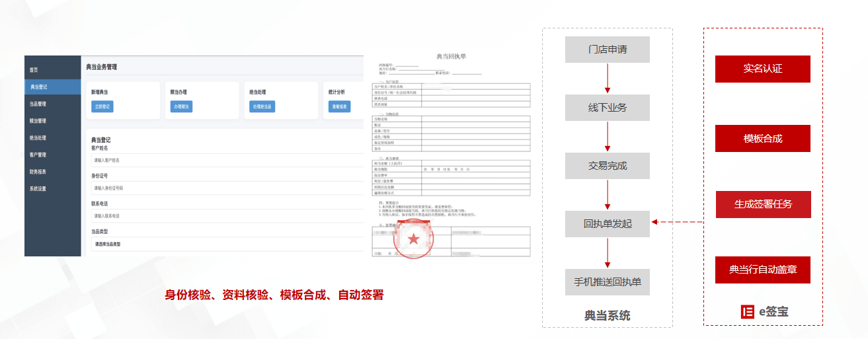Screen dimensions: 868x339
Task: Click the 当品类型 field label
Action: click(100, 231)
